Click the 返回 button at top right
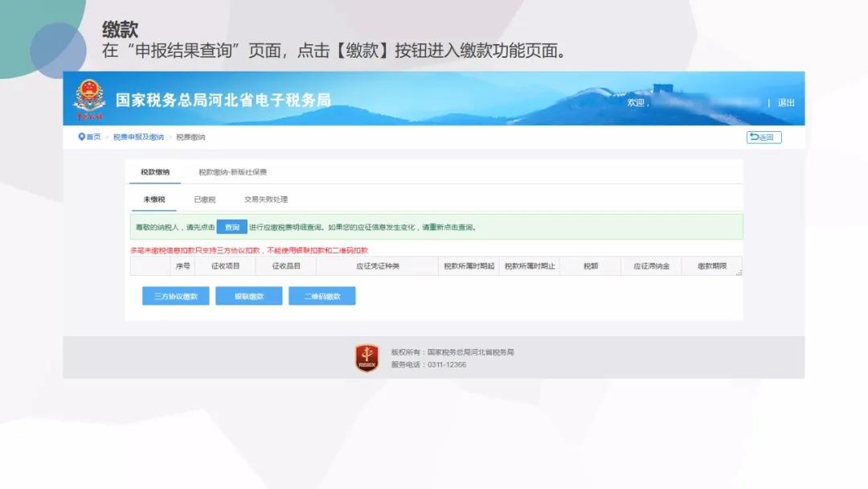Image resolution: width=868 pixels, height=489 pixels. [764, 137]
